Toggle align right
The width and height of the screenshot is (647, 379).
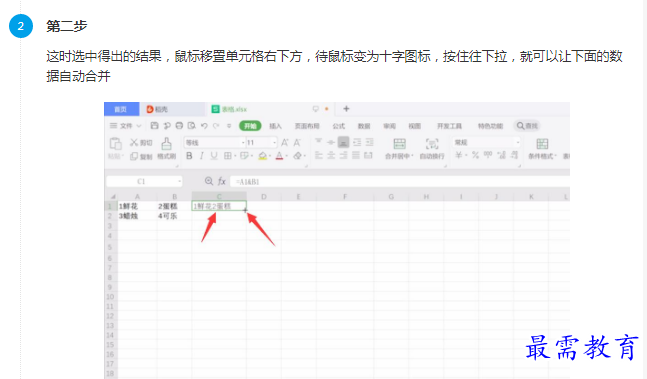tap(343, 155)
